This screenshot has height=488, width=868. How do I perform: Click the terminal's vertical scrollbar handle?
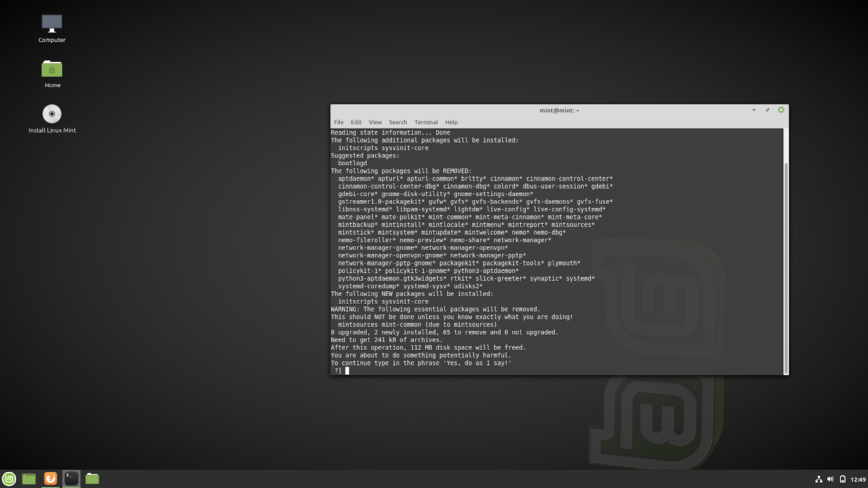click(x=786, y=268)
